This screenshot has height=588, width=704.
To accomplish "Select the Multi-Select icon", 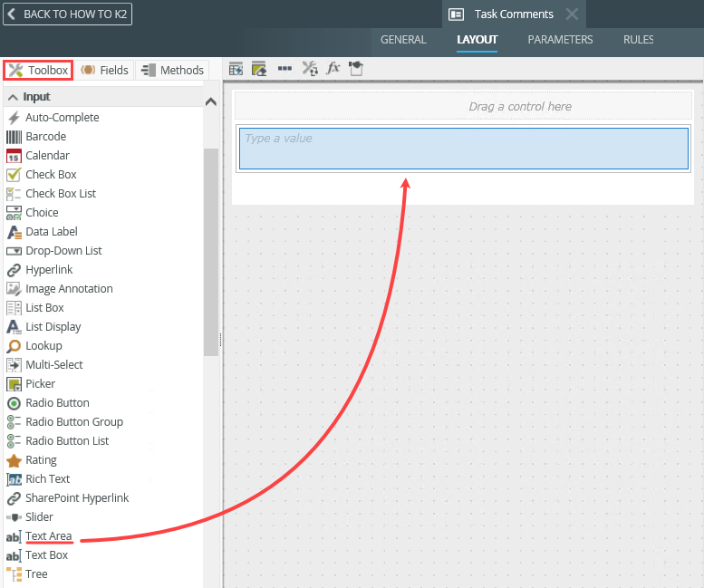I will coord(14,365).
